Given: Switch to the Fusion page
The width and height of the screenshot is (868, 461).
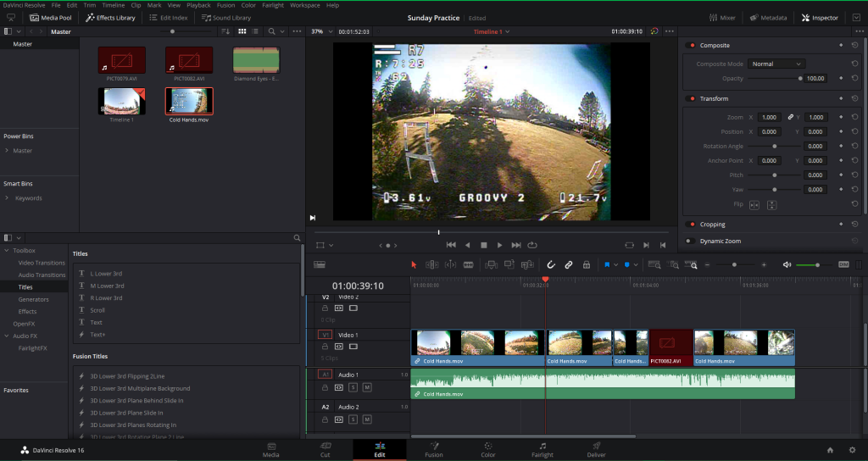Looking at the screenshot, I should [x=433, y=450].
